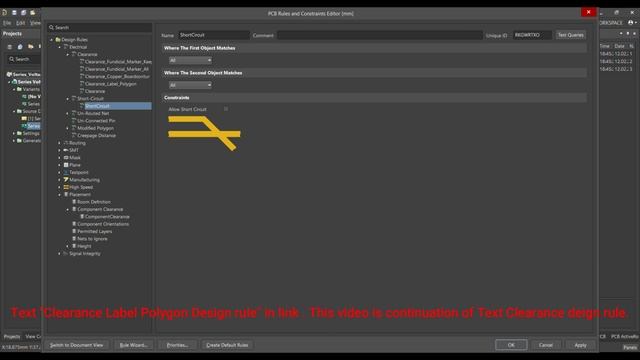Click Projects panel search magnifier icon
The width and height of the screenshot is (640, 360).
(x=11, y=59)
